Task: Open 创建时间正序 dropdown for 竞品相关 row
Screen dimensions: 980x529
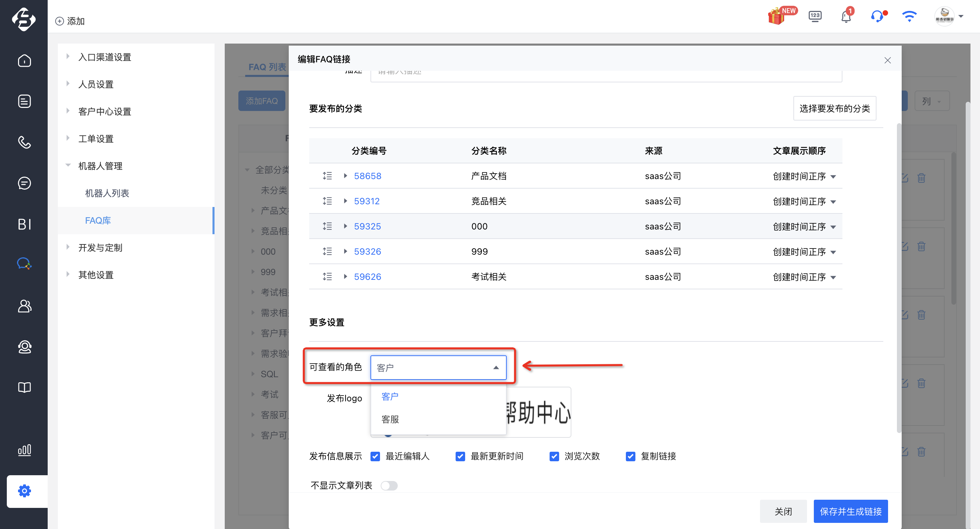Action: tap(804, 201)
